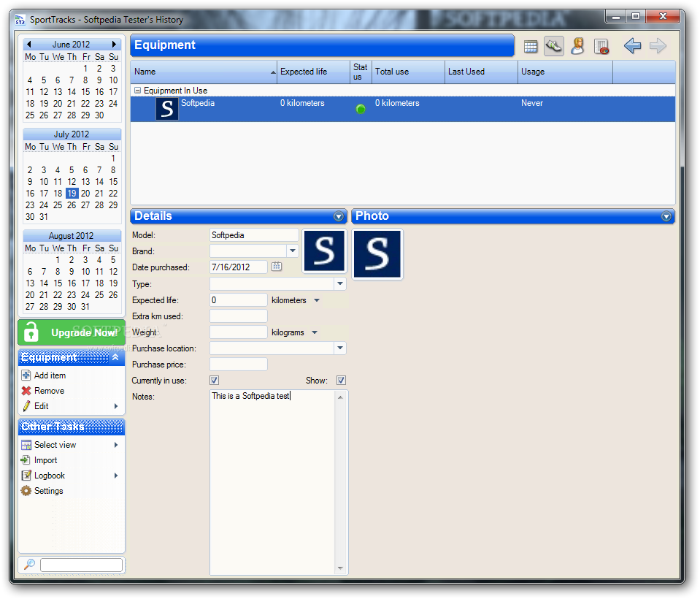
Task: Click the August 2012 month header
Action: [72, 235]
